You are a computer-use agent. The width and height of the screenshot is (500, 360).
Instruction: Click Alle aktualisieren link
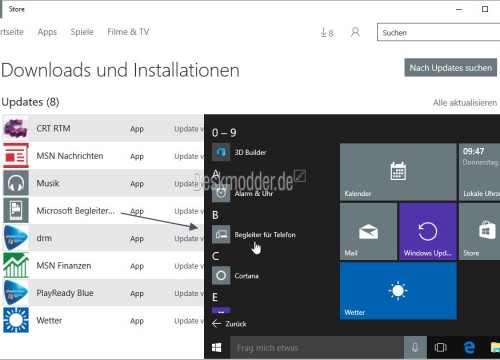pos(465,103)
